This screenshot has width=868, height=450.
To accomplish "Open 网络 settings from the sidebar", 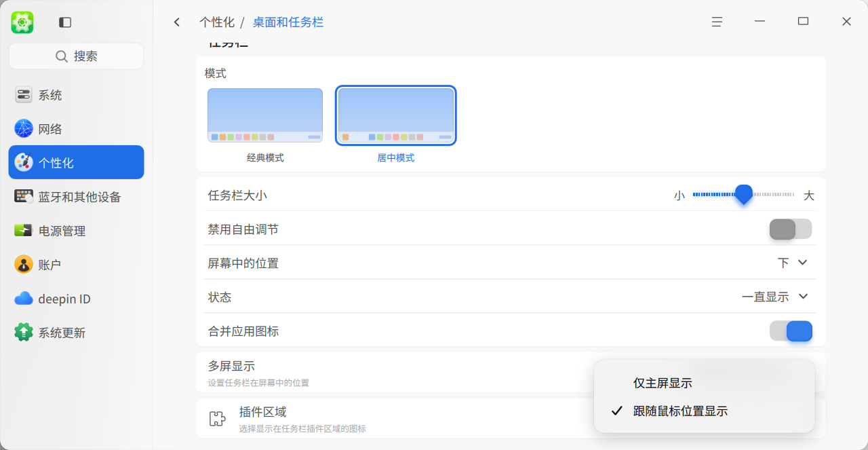I will pyautogui.click(x=76, y=129).
